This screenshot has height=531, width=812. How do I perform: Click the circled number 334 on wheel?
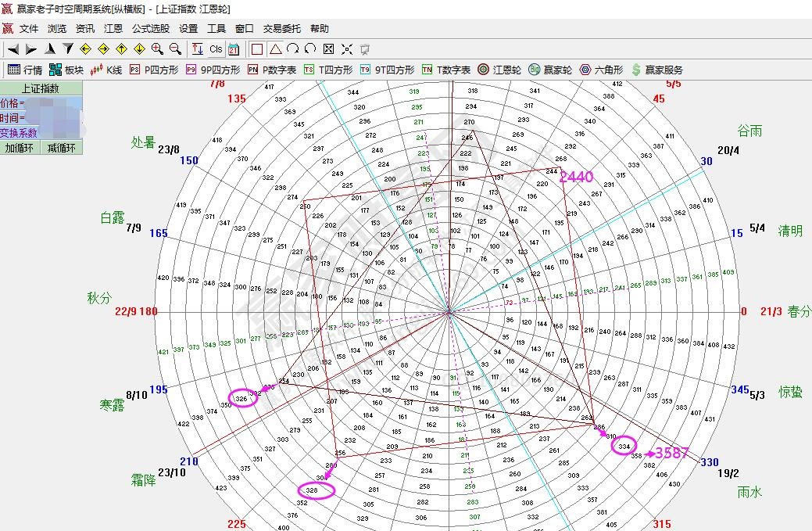tap(623, 446)
